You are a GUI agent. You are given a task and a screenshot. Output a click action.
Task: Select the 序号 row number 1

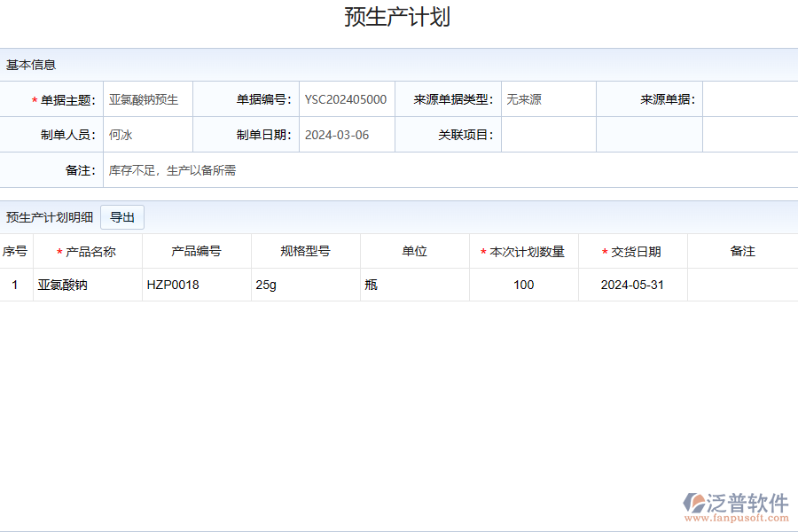[16, 285]
